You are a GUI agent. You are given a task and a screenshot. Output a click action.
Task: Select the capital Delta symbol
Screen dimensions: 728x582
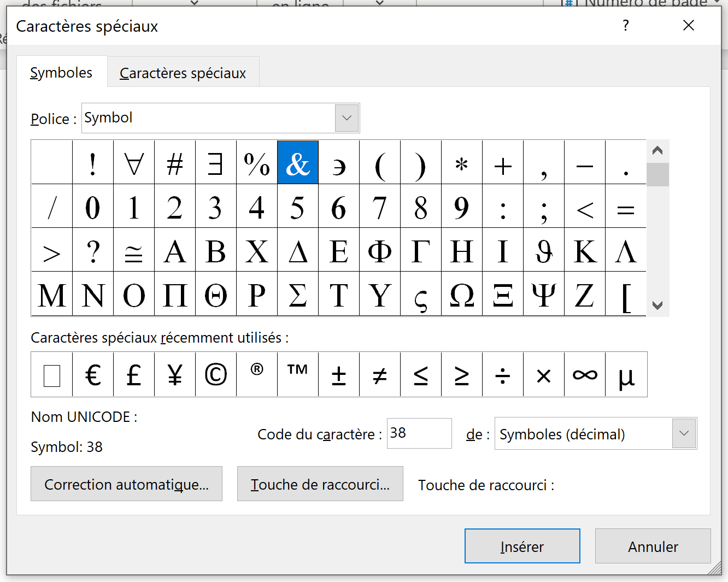(x=297, y=251)
